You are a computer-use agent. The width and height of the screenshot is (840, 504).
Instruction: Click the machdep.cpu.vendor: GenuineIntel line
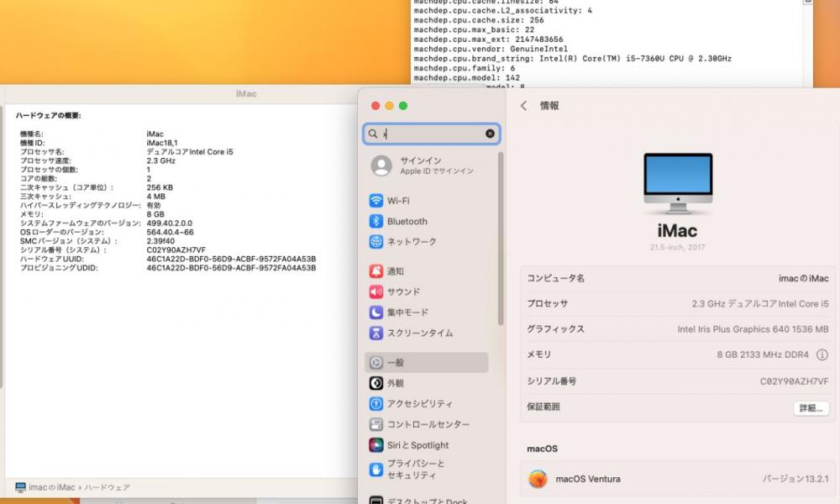coord(491,49)
